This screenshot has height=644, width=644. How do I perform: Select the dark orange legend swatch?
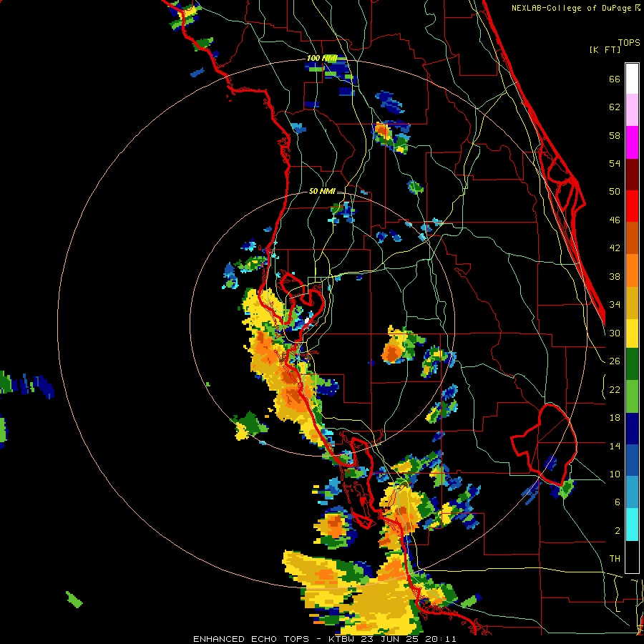pos(632,238)
